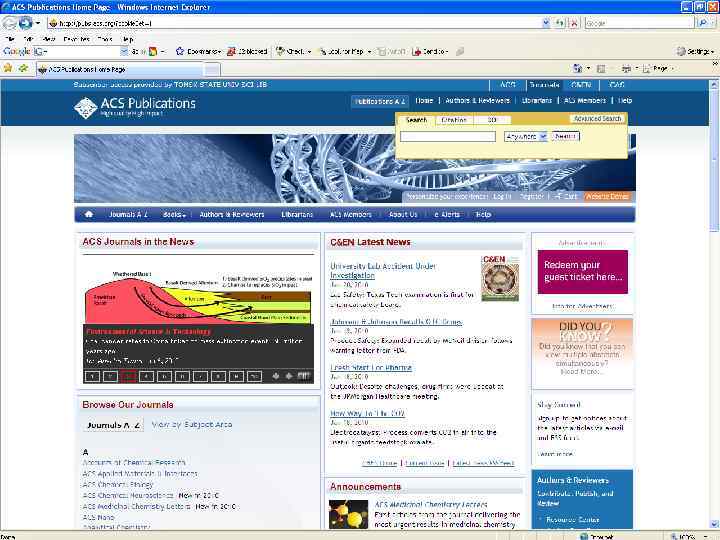Click the Cart icon link on banner

(566, 196)
